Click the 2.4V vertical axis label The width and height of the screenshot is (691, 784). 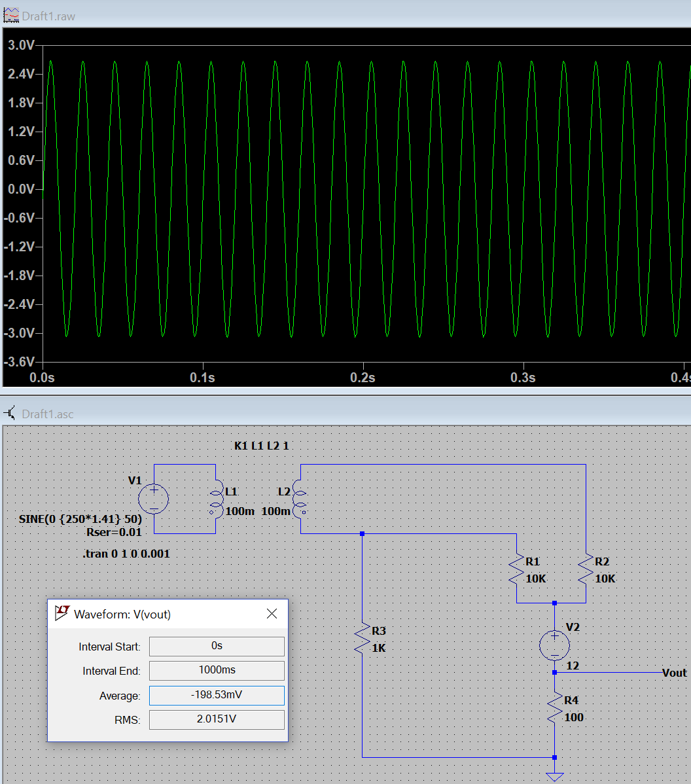point(21,74)
